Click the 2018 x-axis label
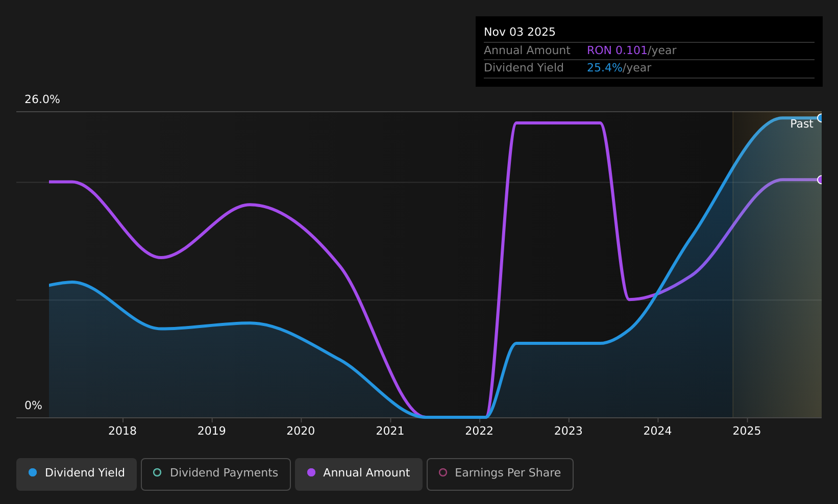838x504 pixels. [122, 431]
